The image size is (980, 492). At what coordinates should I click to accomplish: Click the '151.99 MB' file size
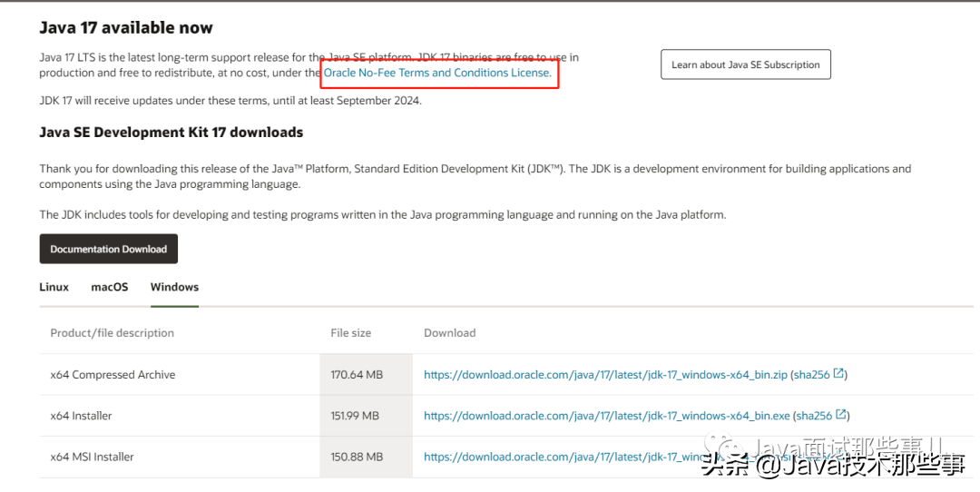pyautogui.click(x=355, y=416)
